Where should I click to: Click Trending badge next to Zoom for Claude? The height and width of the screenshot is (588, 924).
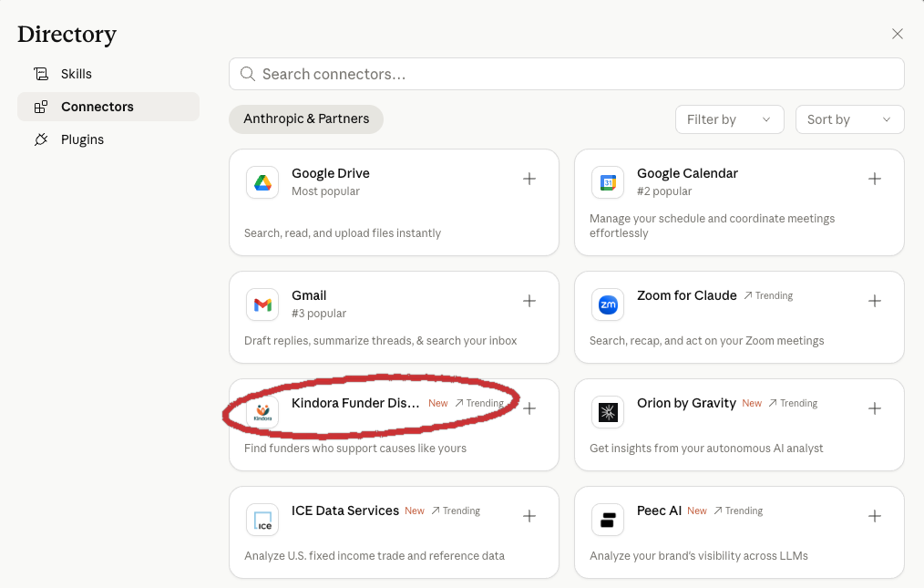click(x=768, y=295)
